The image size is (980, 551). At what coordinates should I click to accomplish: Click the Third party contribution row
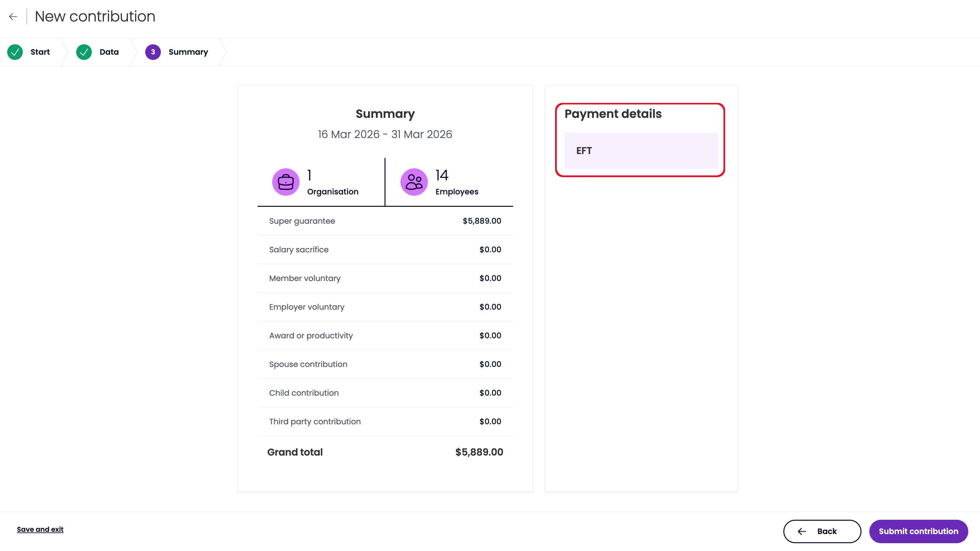click(x=385, y=422)
